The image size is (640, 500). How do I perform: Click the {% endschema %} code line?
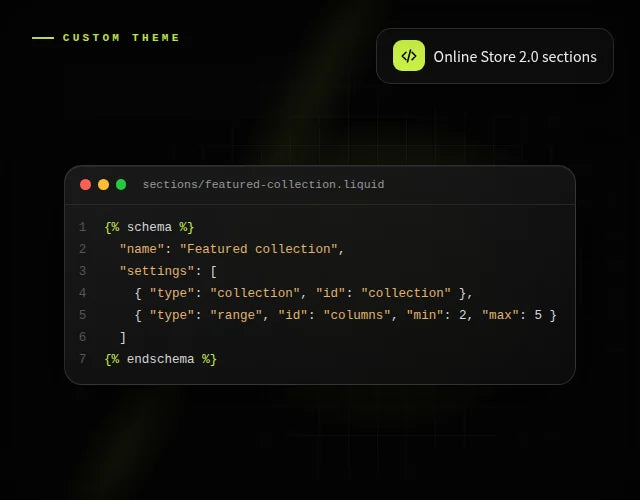pyautogui.click(x=160, y=359)
